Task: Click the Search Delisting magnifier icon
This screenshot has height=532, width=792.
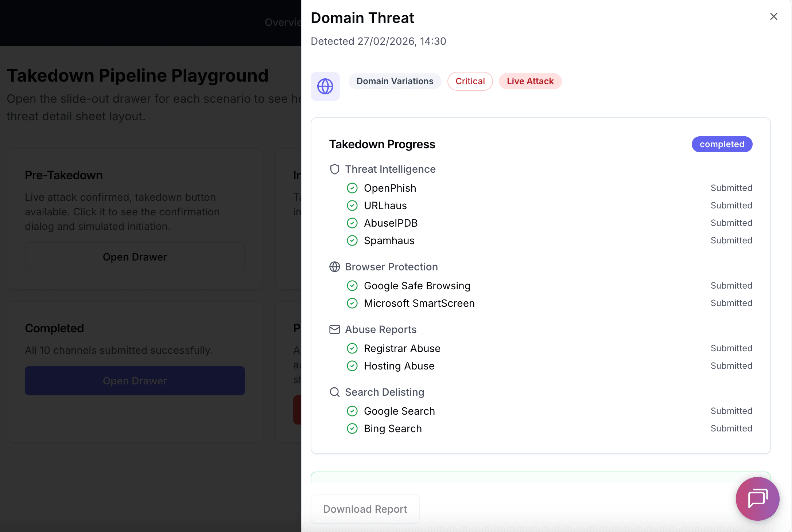Action: pyautogui.click(x=334, y=392)
